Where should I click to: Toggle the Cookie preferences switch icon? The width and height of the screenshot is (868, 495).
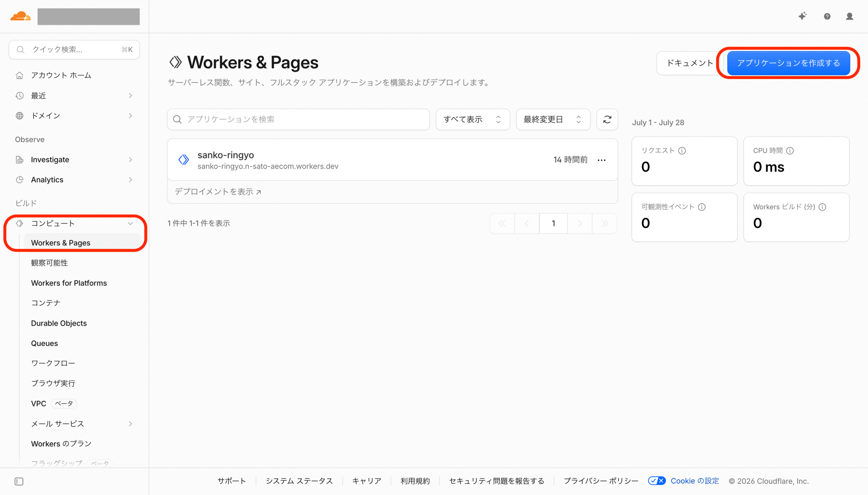click(656, 481)
